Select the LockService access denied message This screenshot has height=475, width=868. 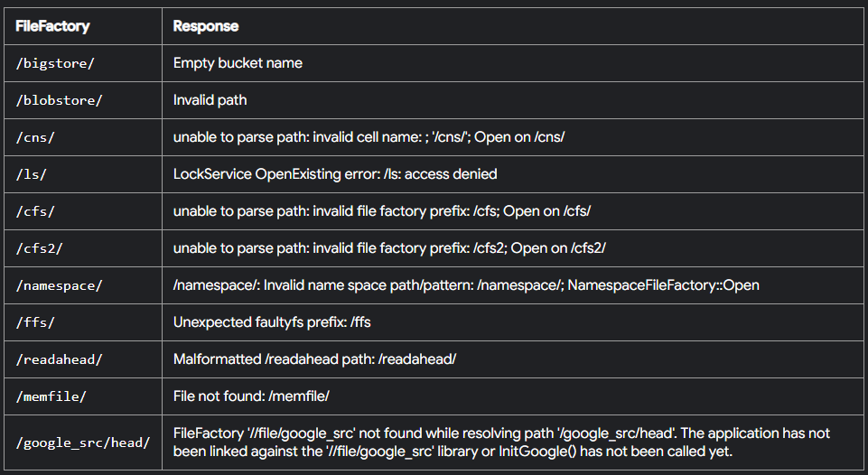click(335, 174)
